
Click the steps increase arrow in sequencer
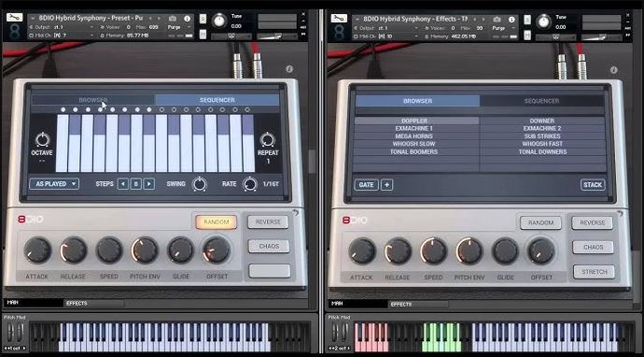(149, 184)
